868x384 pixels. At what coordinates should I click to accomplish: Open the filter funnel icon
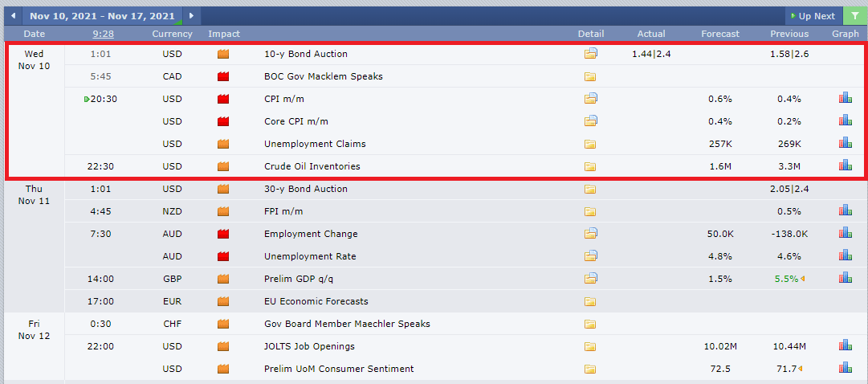click(854, 16)
